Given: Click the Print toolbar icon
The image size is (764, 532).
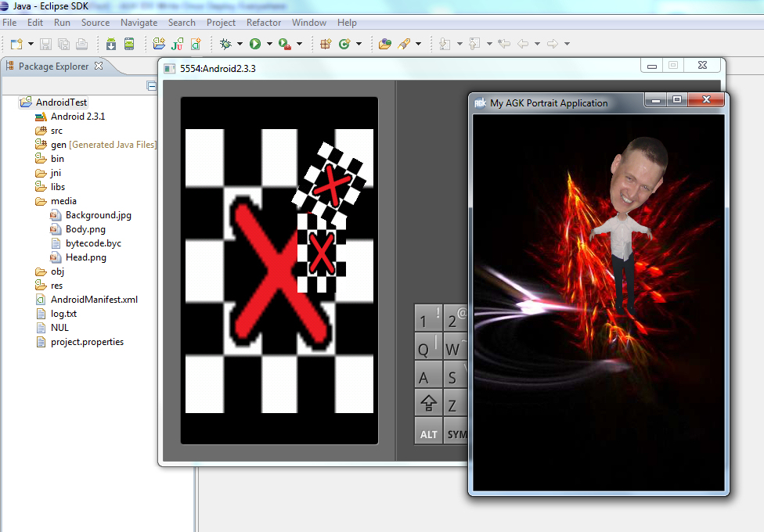Looking at the screenshot, I should (82, 44).
